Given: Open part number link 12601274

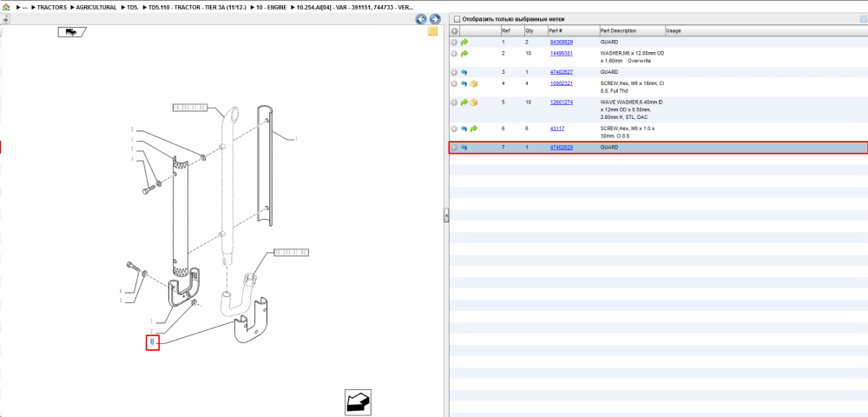Looking at the screenshot, I should pos(561,103).
